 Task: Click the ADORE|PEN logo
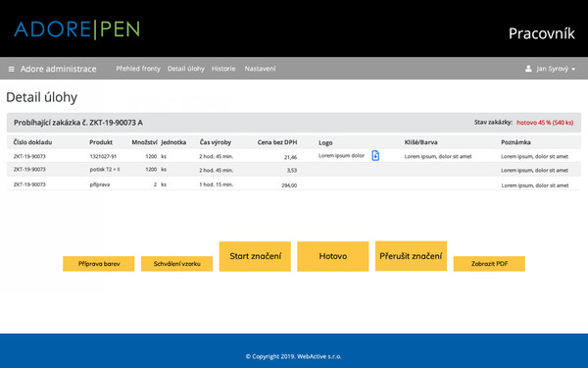[77, 29]
